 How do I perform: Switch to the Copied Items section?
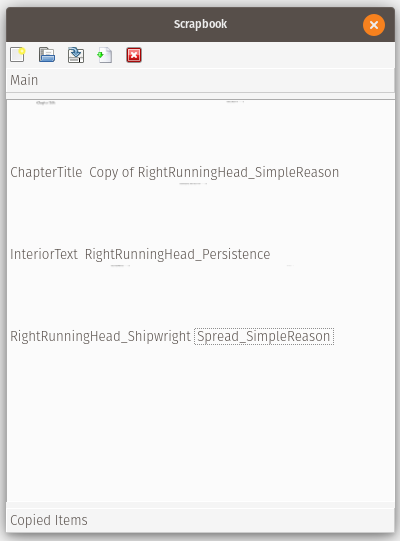click(x=200, y=520)
